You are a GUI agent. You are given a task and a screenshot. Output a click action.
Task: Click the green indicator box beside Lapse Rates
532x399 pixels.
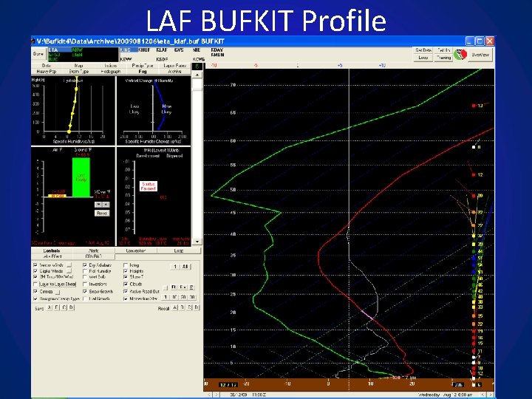tap(197, 66)
